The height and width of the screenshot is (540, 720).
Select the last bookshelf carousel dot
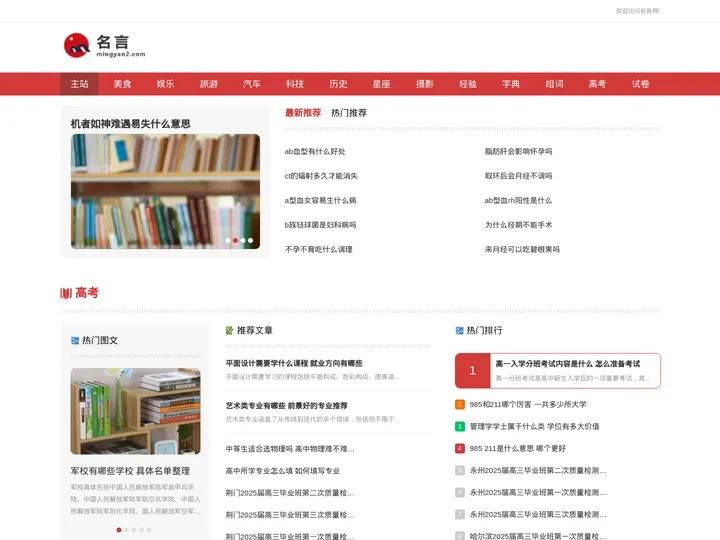click(x=250, y=241)
